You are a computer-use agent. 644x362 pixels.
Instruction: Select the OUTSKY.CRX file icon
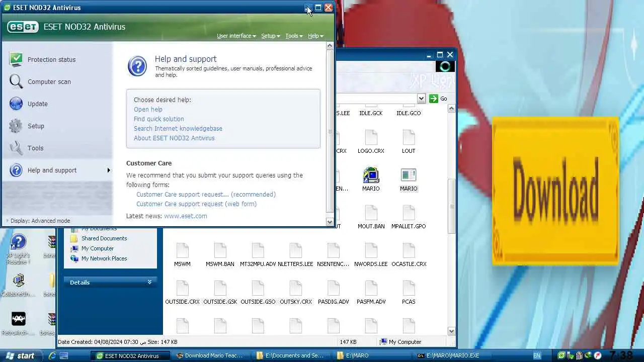point(295,288)
